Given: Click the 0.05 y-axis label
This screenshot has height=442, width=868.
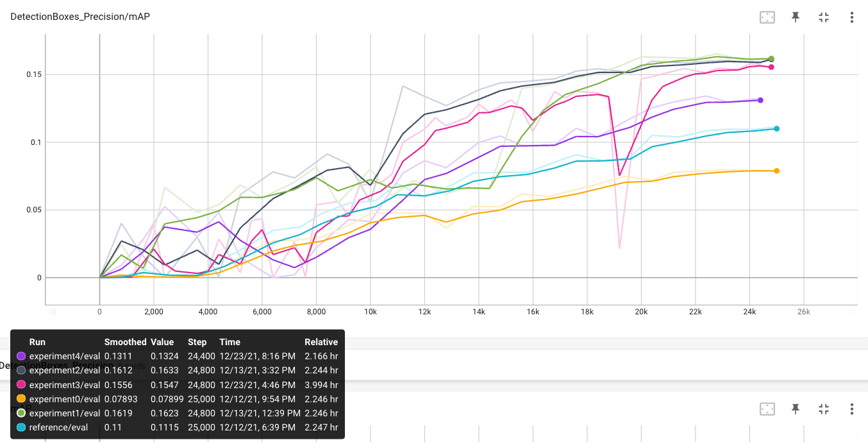Looking at the screenshot, I should coord(34,210).
